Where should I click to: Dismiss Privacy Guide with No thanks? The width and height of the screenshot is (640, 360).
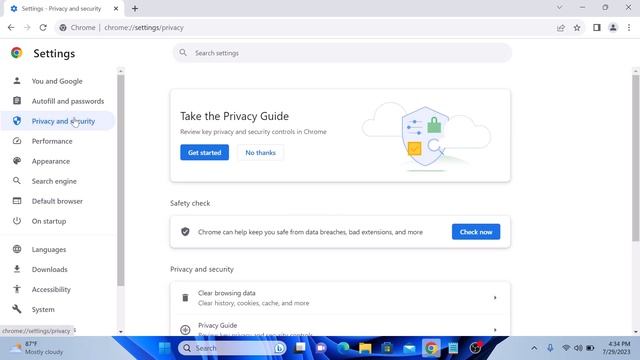pyautogui.click(x=260, y=153)
